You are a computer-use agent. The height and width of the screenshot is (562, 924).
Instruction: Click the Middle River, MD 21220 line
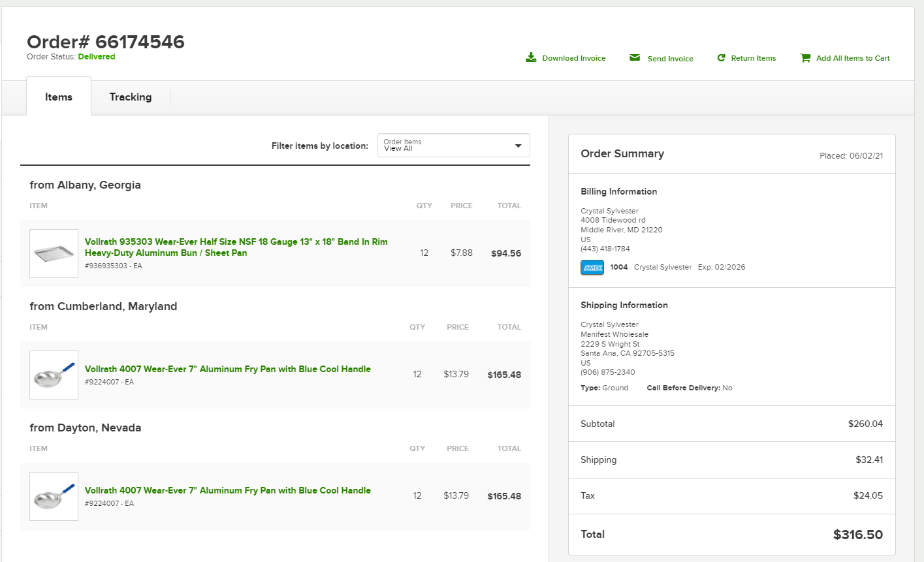pos(622,230)
